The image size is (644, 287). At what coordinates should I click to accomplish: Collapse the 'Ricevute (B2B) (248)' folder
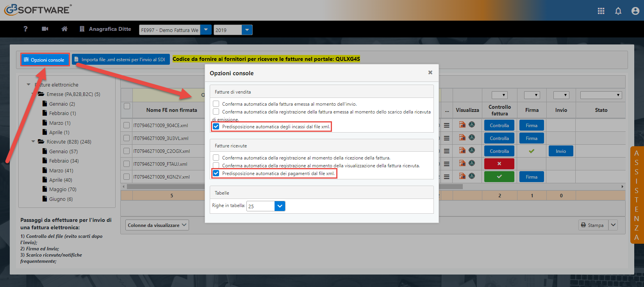point(33,142)
